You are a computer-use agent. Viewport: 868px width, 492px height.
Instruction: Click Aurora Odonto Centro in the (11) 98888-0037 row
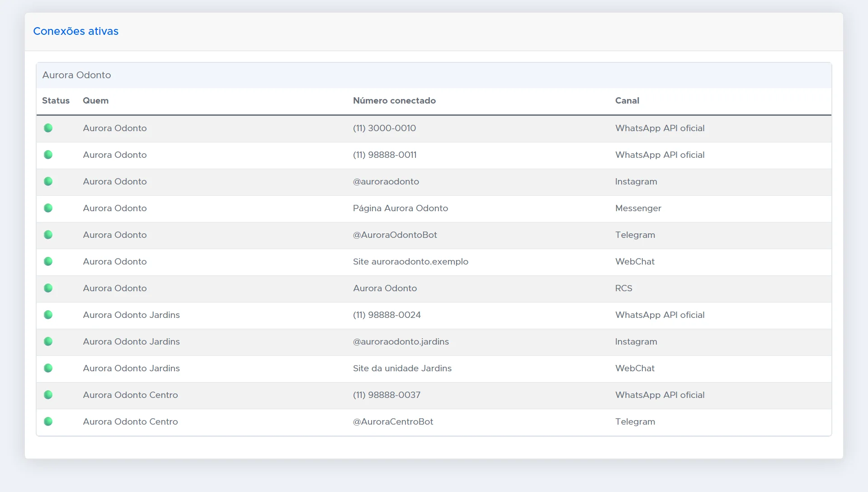130,395
